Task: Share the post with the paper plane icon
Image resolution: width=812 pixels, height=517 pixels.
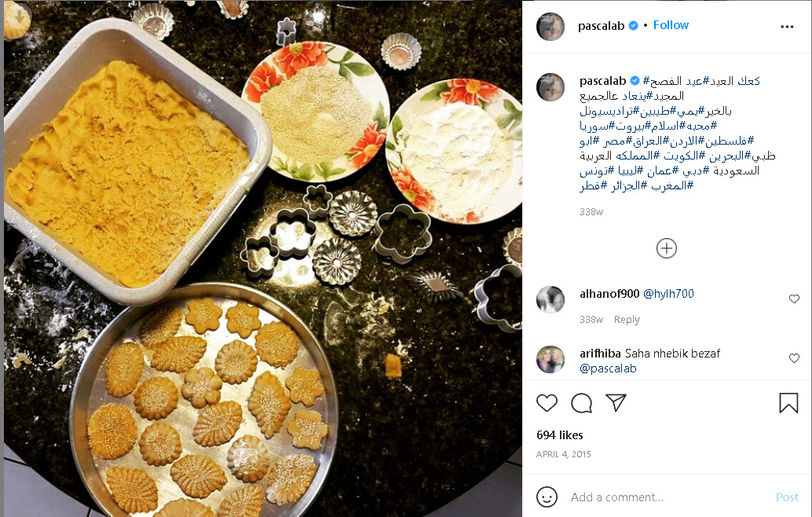Action: (x=616, y=402)
